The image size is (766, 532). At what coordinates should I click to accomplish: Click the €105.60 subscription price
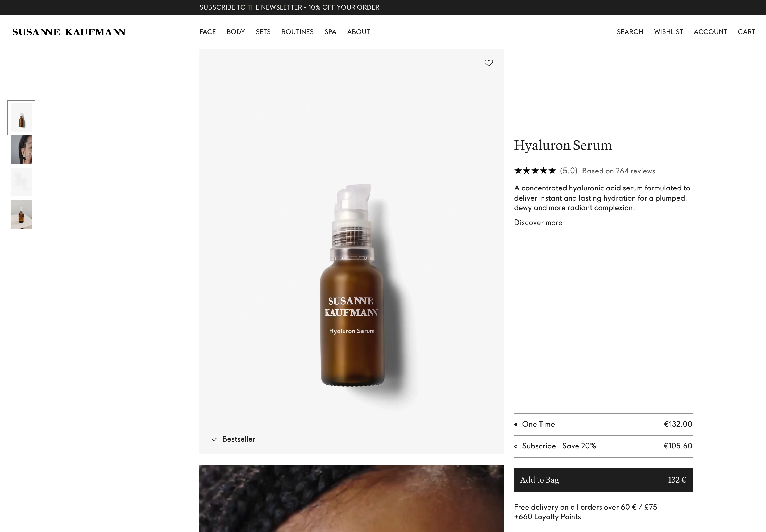[x=678, y=446]
